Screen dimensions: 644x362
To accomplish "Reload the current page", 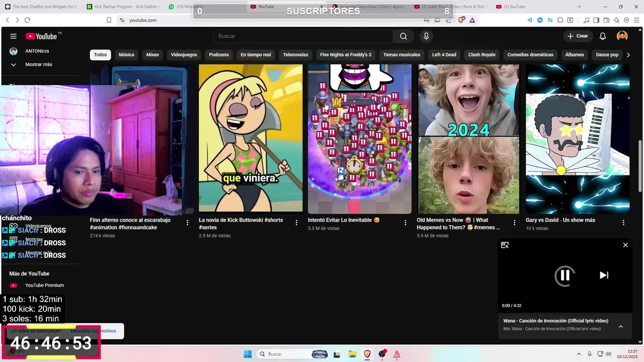I will 28,20.
